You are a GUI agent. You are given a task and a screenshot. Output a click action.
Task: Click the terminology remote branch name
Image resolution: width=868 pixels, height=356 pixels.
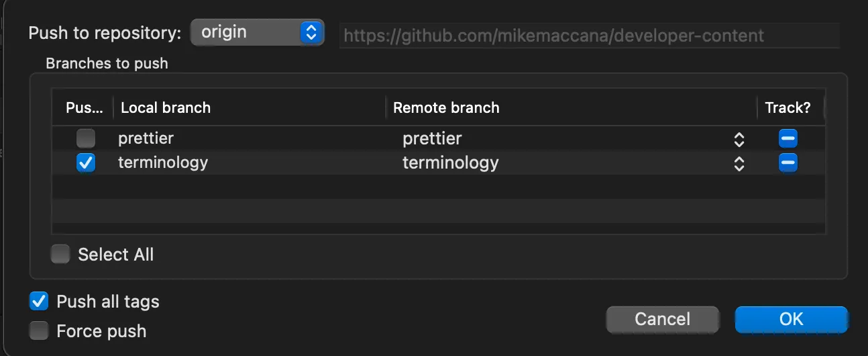450,163
